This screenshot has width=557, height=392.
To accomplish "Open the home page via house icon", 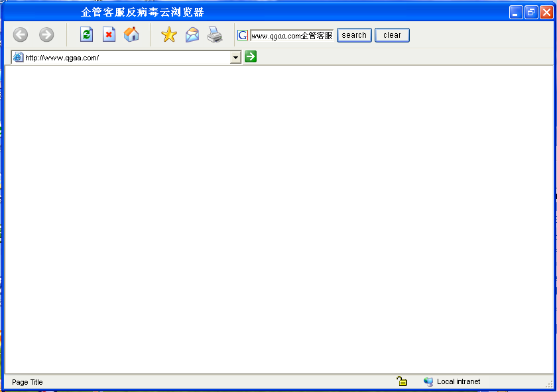I will click(x=131, y=34).
